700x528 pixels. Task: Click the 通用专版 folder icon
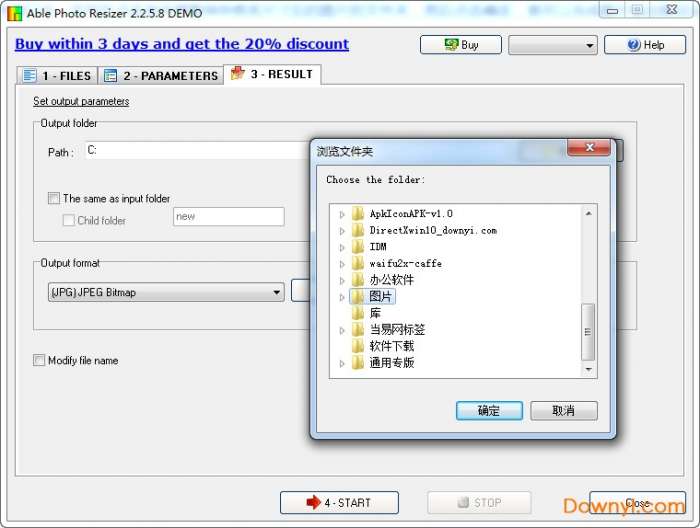[x=358, y=362]
